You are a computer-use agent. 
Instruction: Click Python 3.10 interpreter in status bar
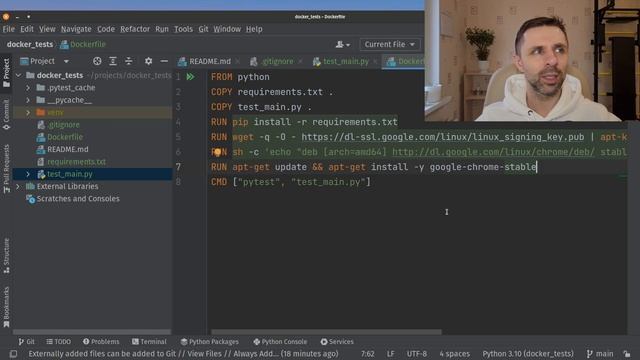coord(528,354)
